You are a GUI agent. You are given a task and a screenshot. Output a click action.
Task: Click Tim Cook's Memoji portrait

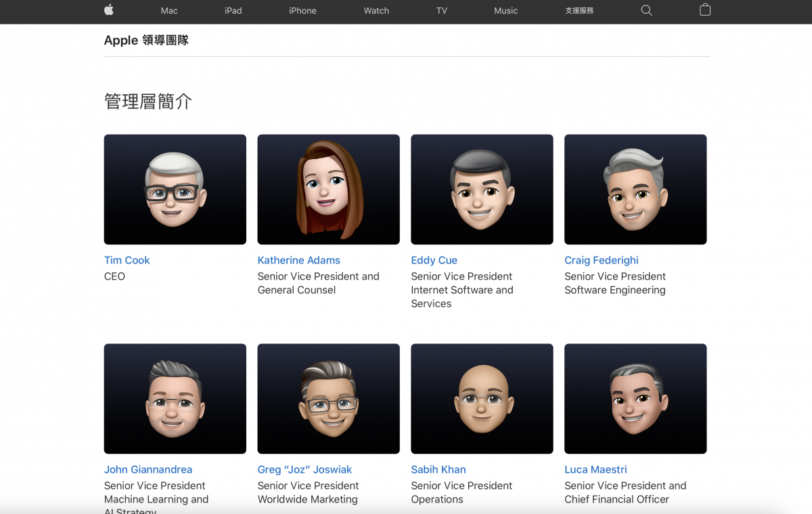pyautogui.click(x=175, y=189)
